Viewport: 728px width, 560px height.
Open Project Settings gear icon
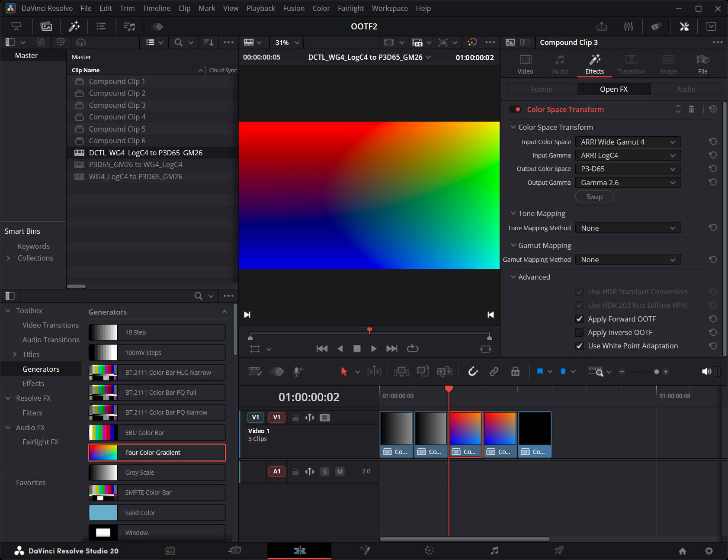(709, 551)
